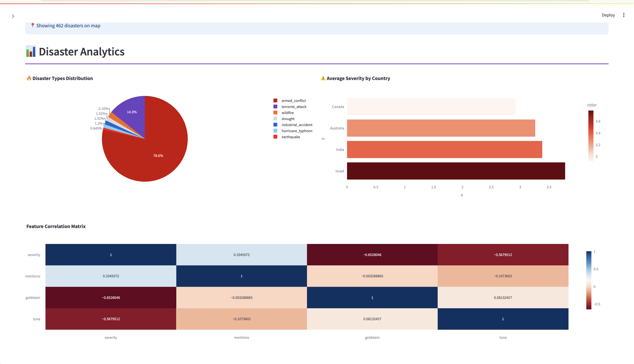Toggle earthquake legend item
Screen dimensions: 634x364
(290, 137)
